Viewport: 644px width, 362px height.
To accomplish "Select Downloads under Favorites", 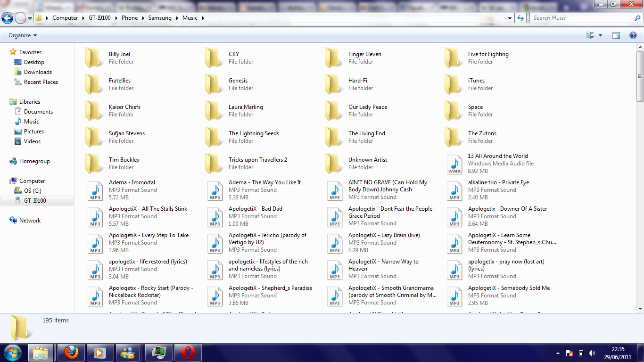I will coord(38,72).
